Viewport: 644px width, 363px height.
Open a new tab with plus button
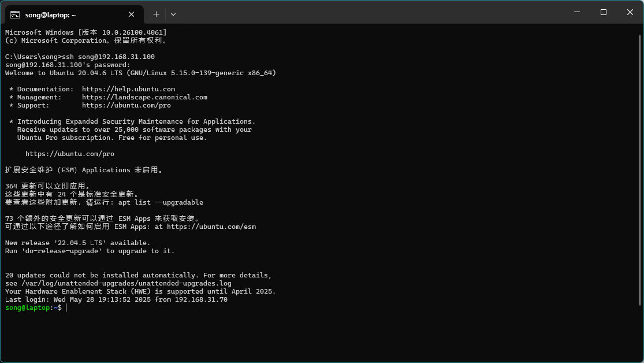(x=156, y=14)
